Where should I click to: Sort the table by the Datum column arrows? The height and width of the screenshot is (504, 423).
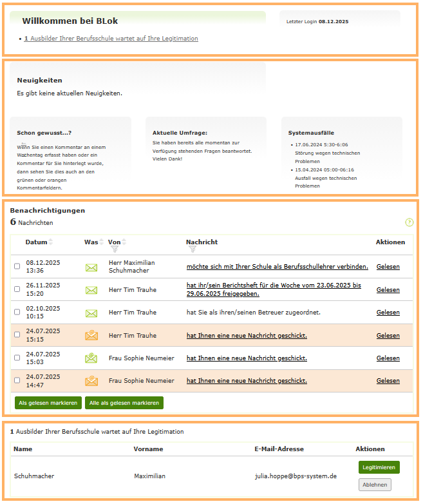50,242
